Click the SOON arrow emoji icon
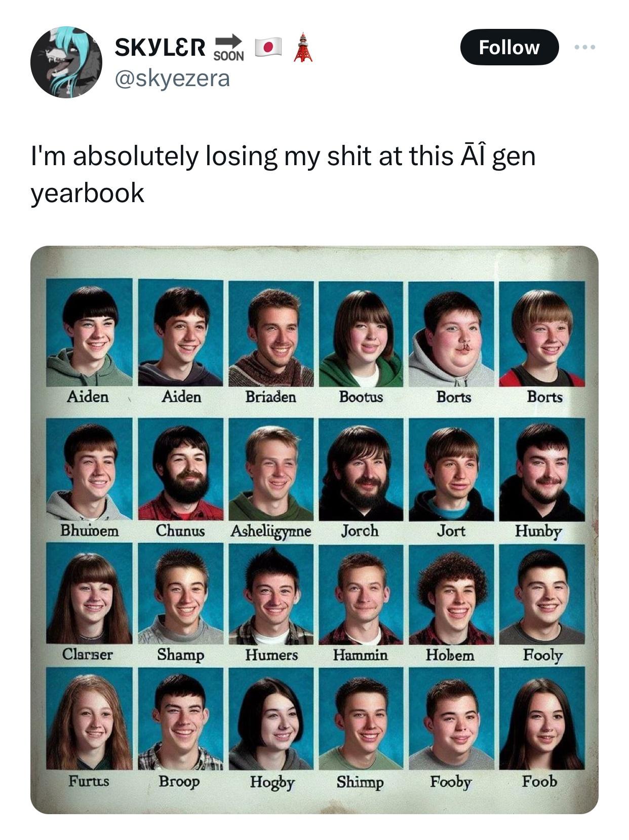629x840 pixels. click(228, 47)
